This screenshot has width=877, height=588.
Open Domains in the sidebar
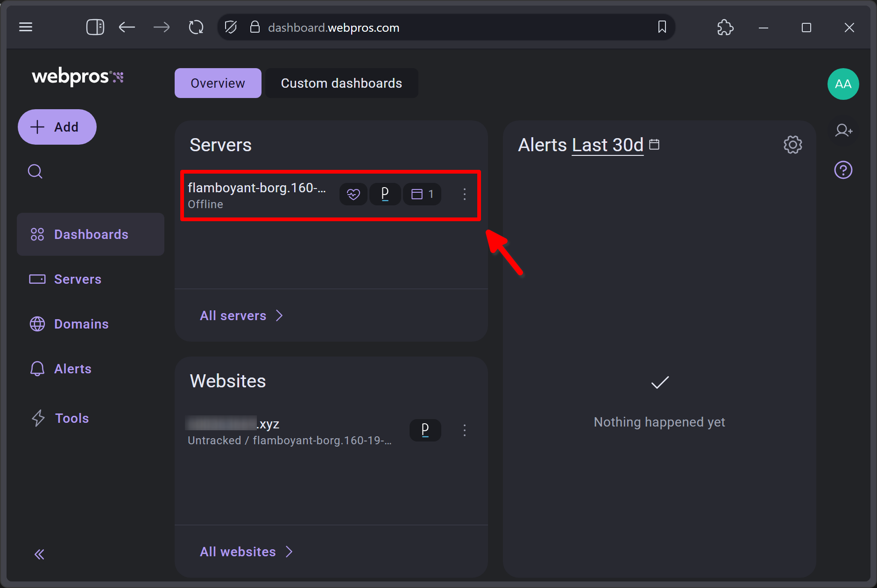click(x=91, y=324)
